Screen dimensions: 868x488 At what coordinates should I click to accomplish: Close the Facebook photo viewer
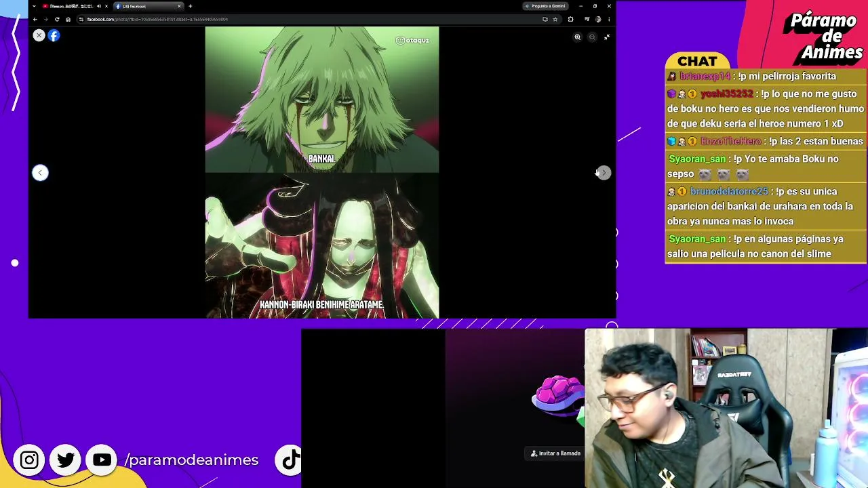click(x=39, y=35)
